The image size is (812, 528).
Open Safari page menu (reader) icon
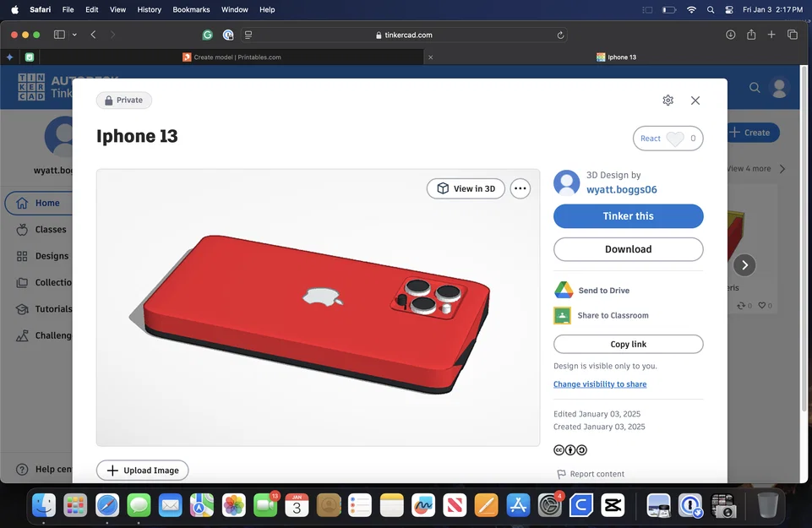tap(248, 35)
